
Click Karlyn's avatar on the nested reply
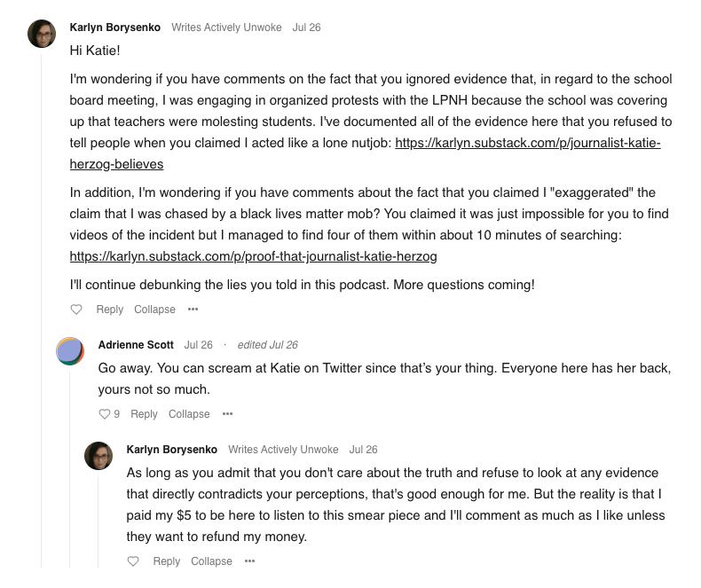[x=98, y=456]
